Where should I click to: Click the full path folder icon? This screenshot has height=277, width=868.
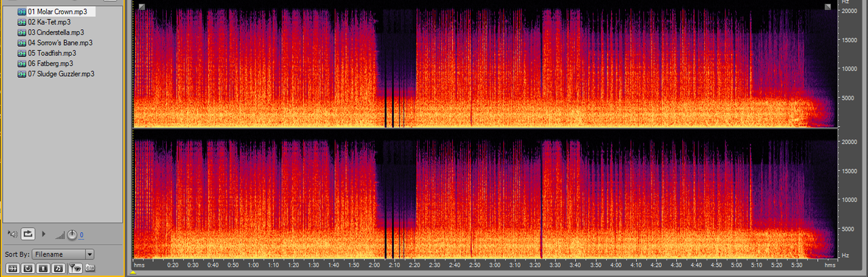tap(90, 268)
